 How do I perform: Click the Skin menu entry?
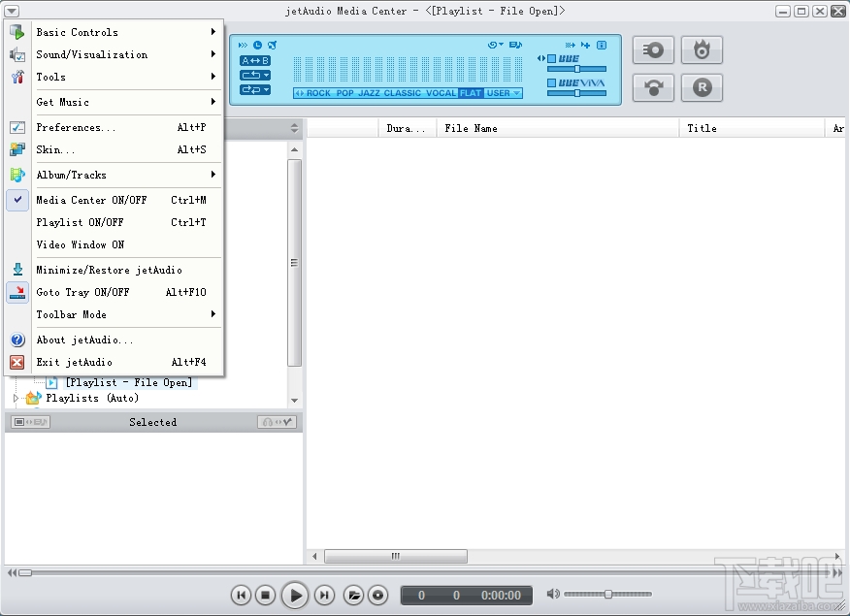[51, 149]
